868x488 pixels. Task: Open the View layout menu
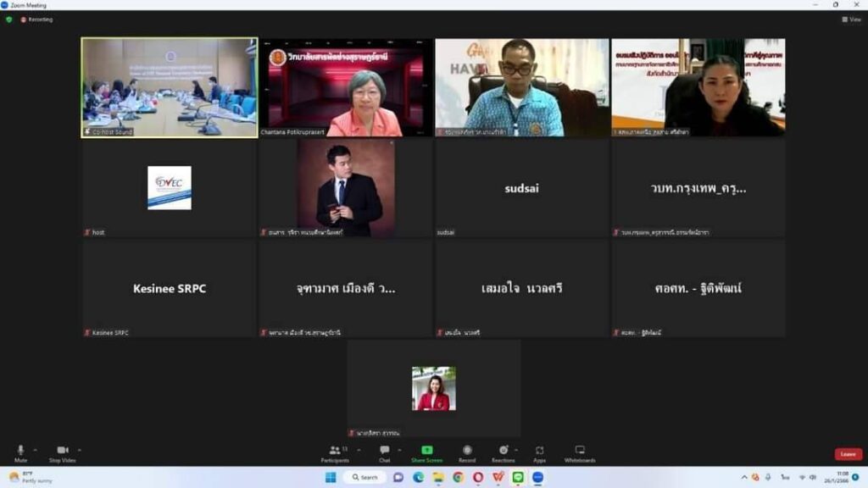[850, 19]
